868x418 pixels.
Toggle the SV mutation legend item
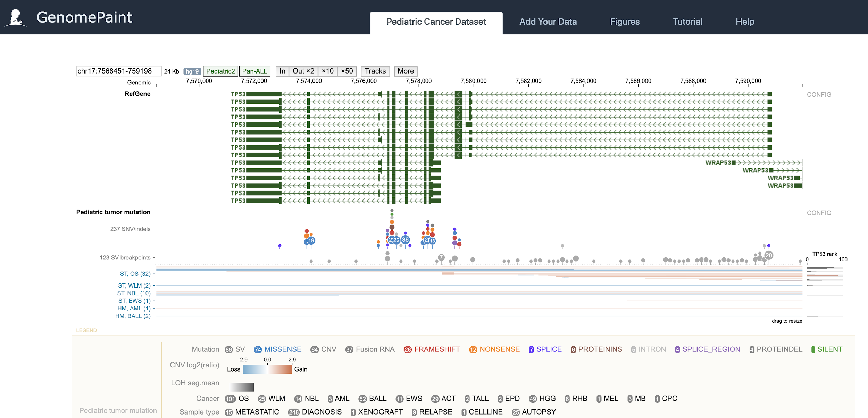[235, 349]
